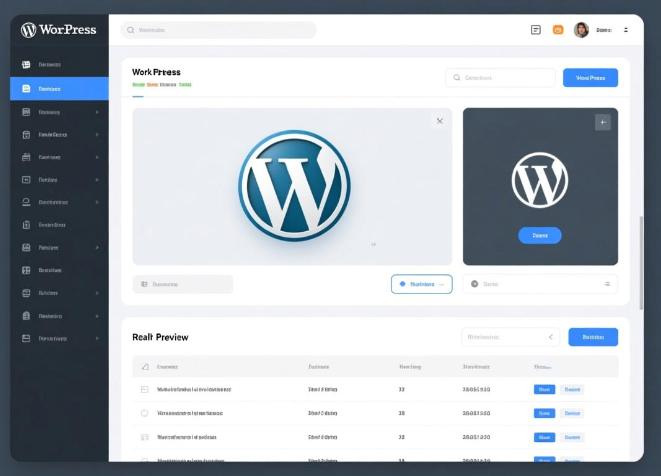Expand the ninth sidebar item's chevron
Image resolution: width=661 pixels, height=476 pixels.
[x=97, y=247]
